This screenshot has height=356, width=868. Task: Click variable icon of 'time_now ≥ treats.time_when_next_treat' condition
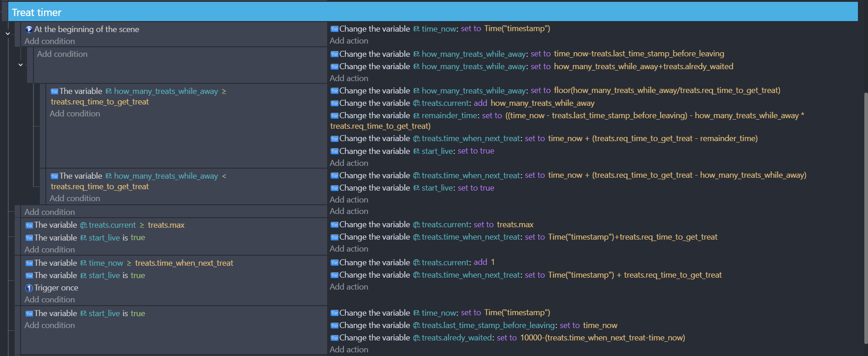pyautogui.click(x=29, y=263)
